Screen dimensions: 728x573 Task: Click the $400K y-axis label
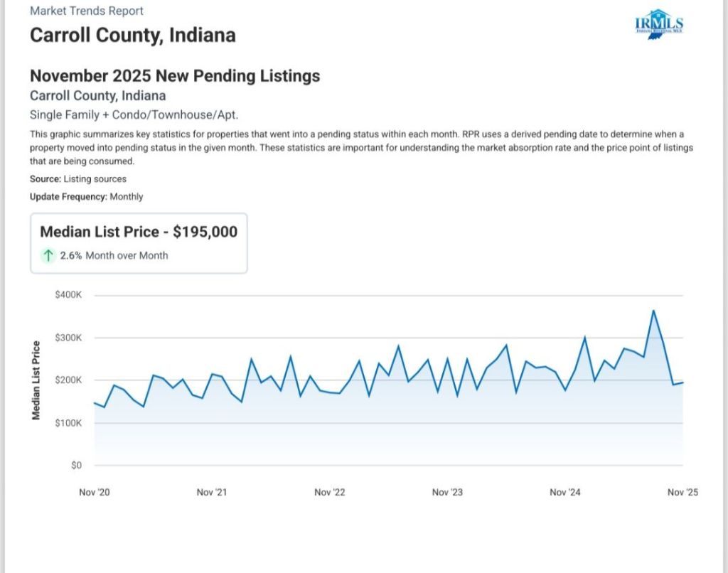coord(69,295)
